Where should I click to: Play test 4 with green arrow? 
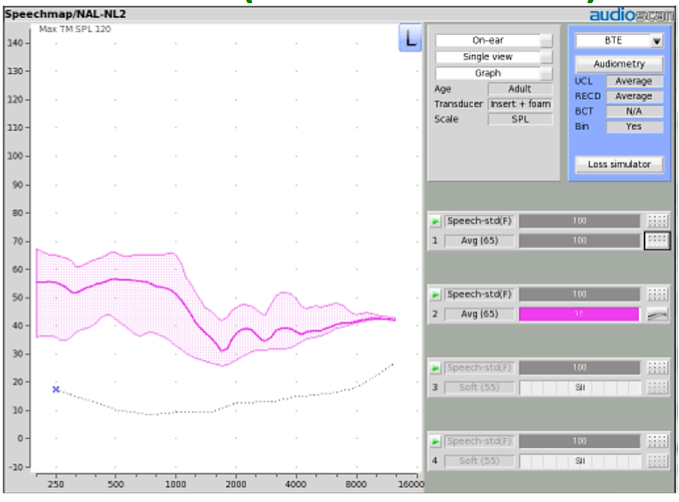(x=435, y=441)
